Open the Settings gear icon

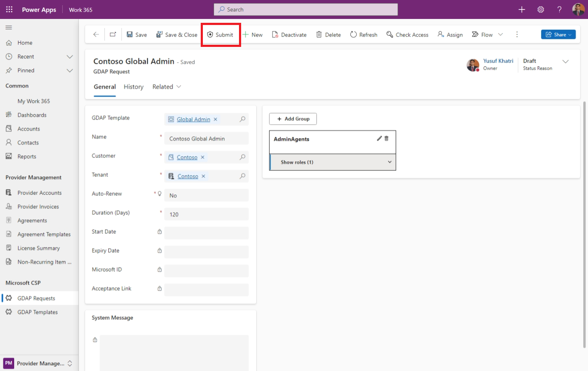541,9
